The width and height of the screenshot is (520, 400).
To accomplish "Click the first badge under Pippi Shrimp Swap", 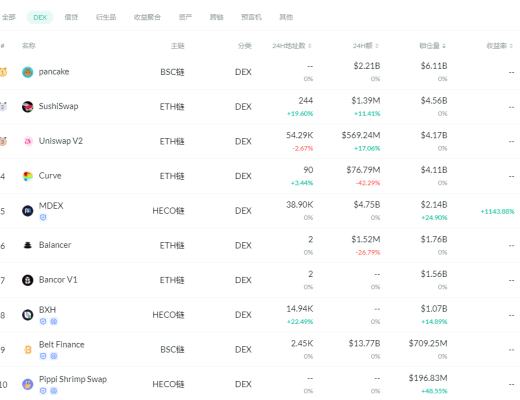I will pyautogui.click(x=43, y=391).
